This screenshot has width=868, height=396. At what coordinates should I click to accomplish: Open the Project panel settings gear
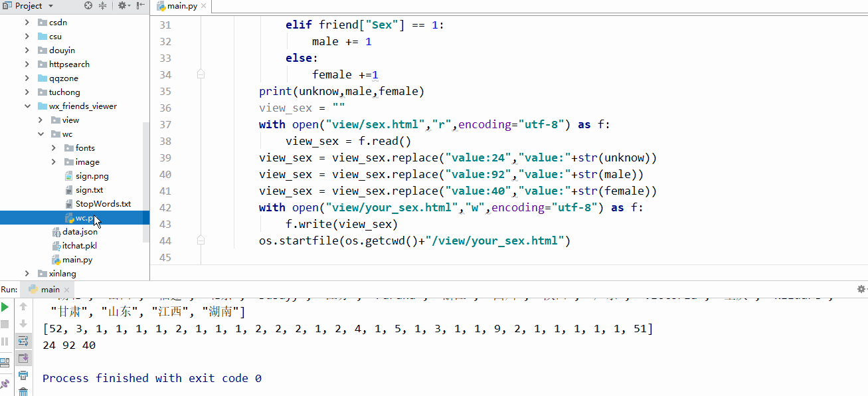[123, 6]
